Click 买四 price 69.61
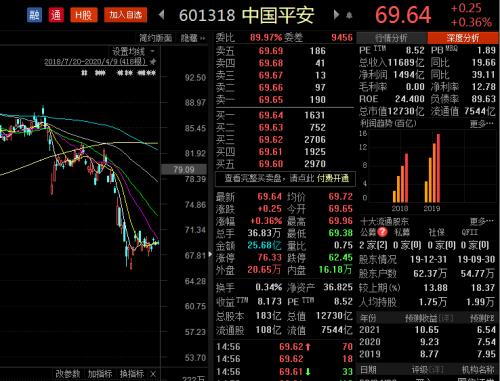 coord(271,152)
